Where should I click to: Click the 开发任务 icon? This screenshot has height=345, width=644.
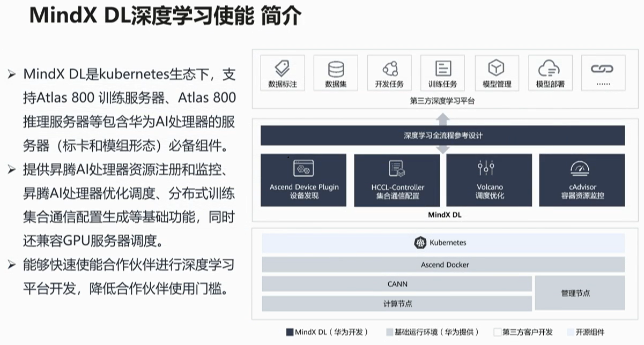389,68
